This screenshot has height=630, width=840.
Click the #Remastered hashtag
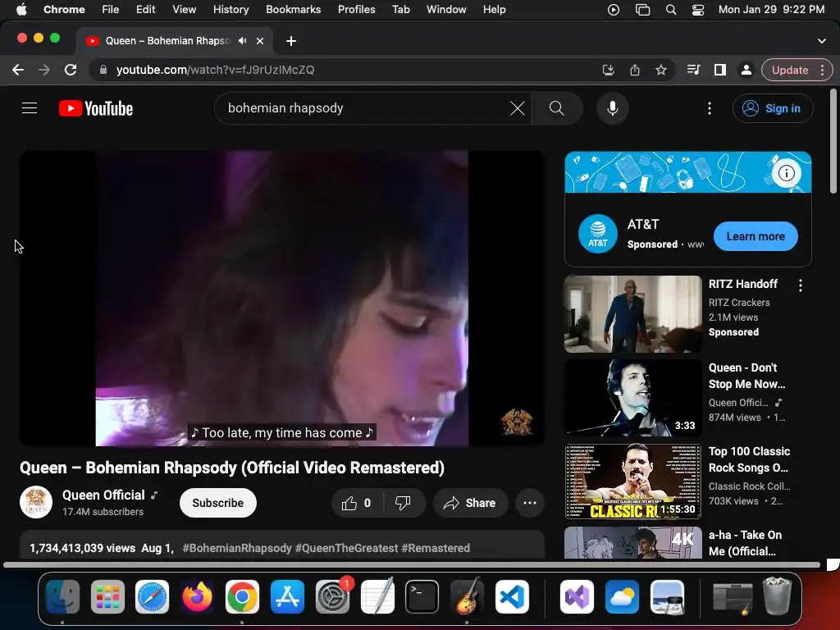pyautogui.click(x=436, y=548)
